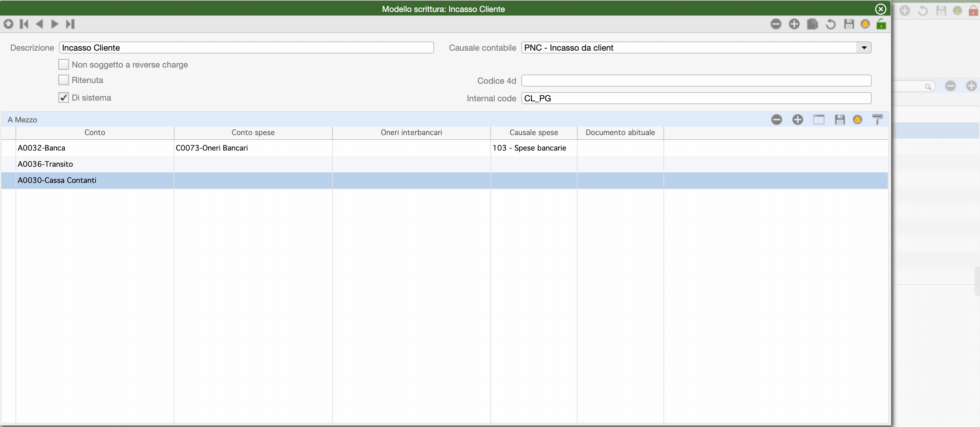Click the orange circle in A Mezzo toolbar
Image resolution: width=980 pixels, height=427 pixels.
pos(857,120)
